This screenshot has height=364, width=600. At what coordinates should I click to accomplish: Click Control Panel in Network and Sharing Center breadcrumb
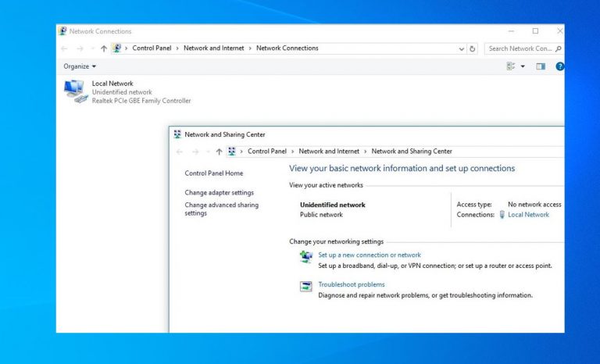267,152
